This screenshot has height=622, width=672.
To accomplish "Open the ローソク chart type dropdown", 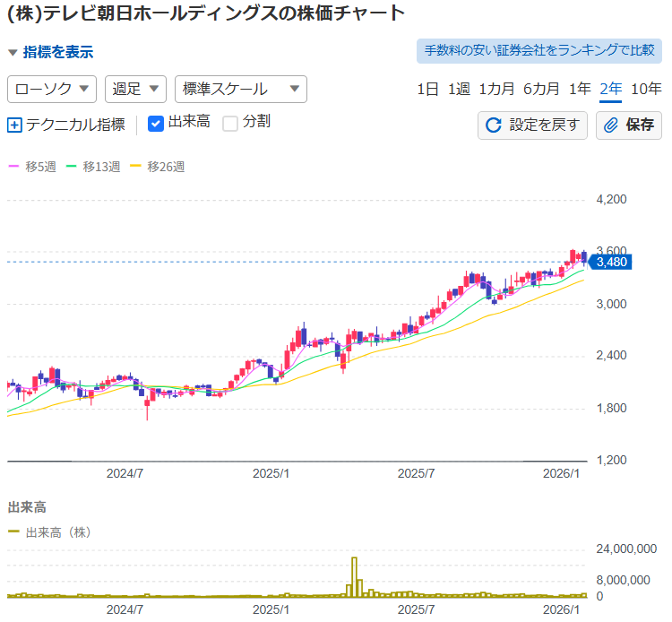I will click(x=52, y=89).
